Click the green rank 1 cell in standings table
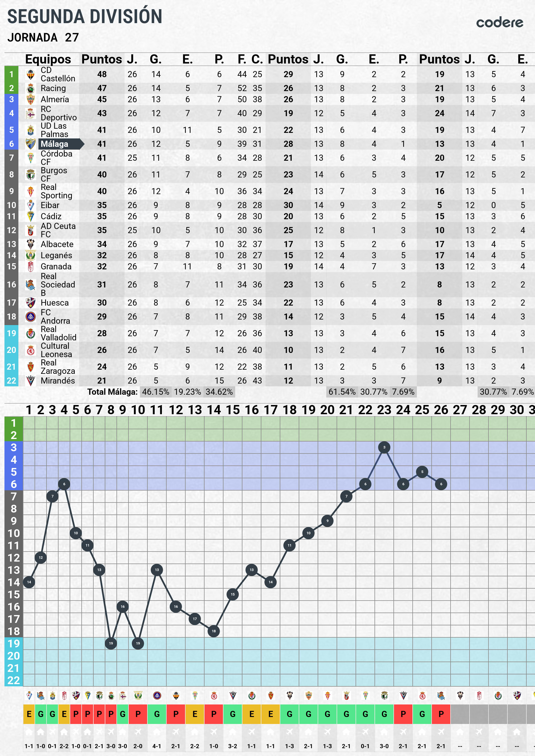The width and height of the screenshot is (535, 756). pyautogui.click(x=11, y=74)
